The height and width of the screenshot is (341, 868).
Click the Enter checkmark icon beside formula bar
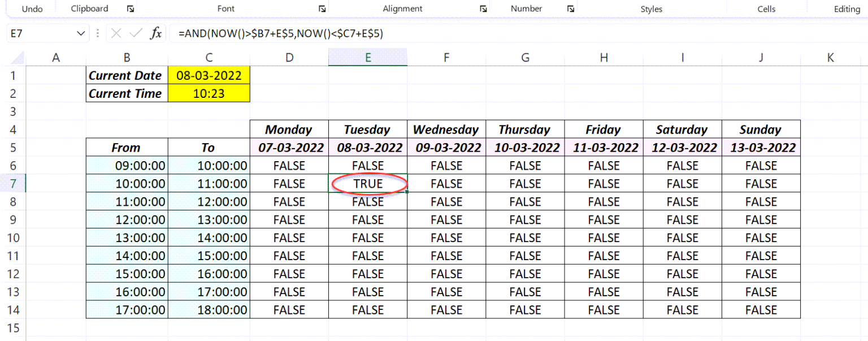pos(134,33)
